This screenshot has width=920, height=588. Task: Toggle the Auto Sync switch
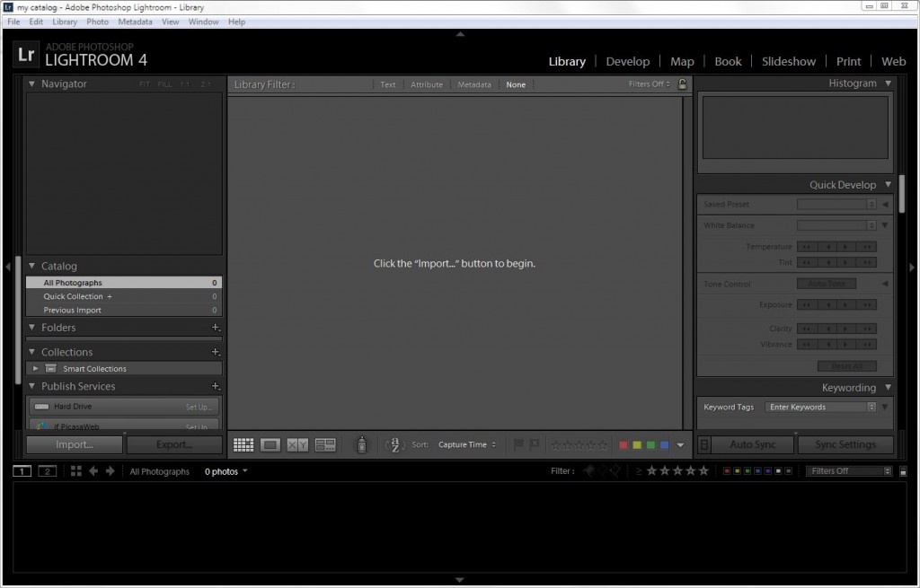coord(704,444)
